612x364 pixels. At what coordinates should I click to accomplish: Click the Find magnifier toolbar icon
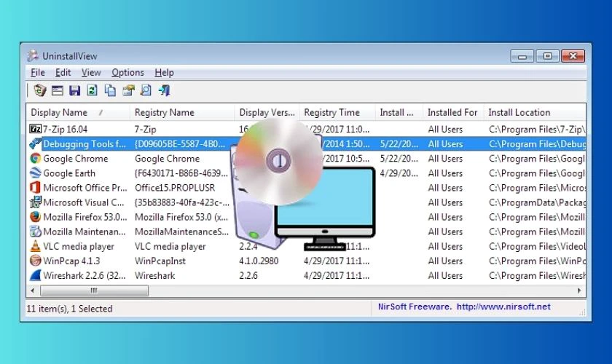146,90
